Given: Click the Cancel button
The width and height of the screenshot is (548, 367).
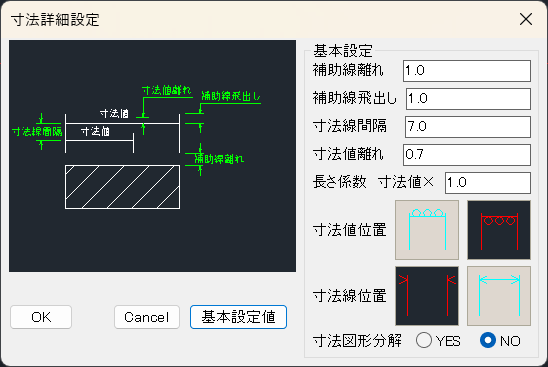Looking at the screenshot, I should click(147, 317).
